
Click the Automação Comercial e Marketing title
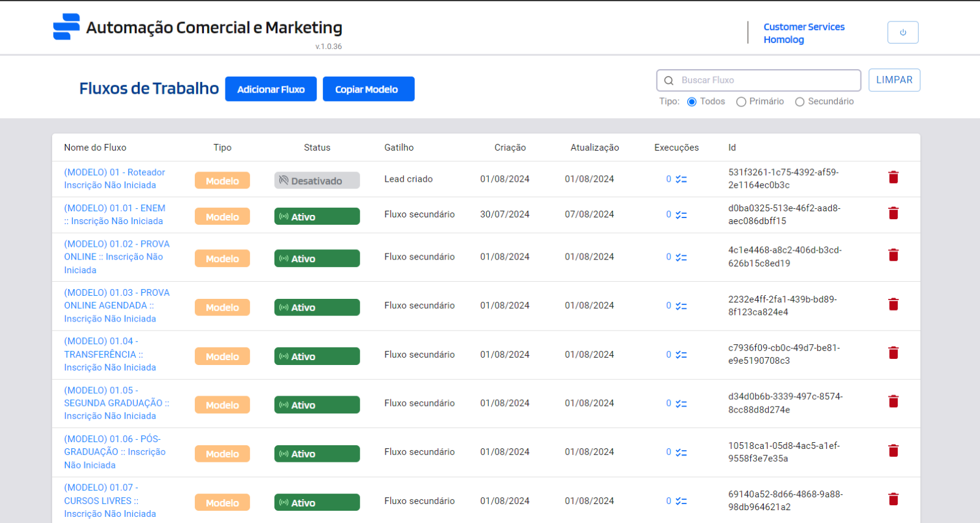pos(214,28)
